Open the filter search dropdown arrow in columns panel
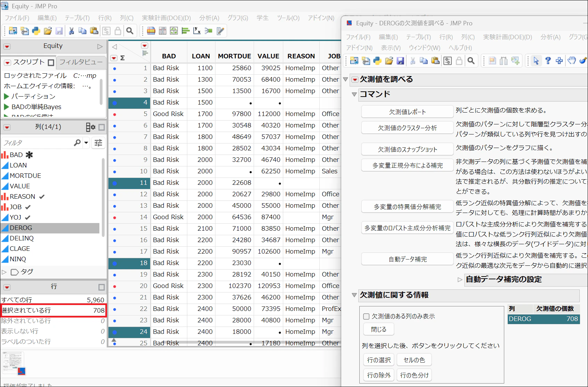Viewport: 588px width, 387px height. [86, 143]
